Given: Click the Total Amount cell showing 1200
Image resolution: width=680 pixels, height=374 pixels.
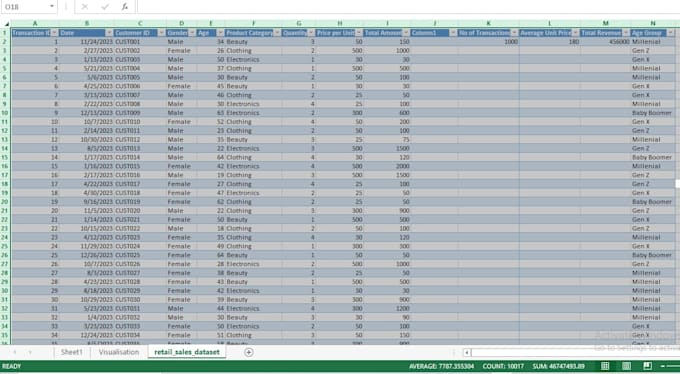Looking at the screenshot, I should click(387, 309).
